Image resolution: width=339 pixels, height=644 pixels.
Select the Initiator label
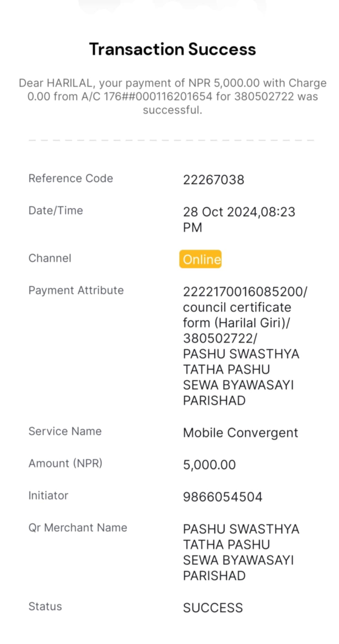pos(48,495)
